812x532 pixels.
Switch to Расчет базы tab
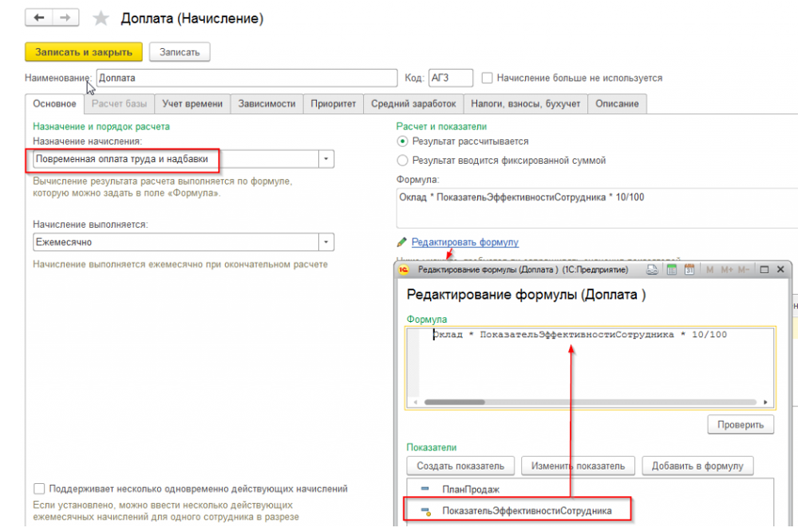point(119,104)
